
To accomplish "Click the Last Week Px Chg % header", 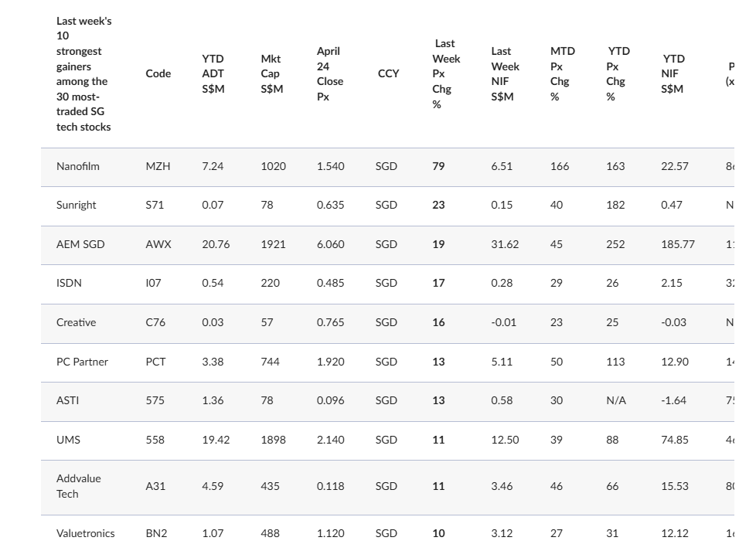I will (446, 73).
